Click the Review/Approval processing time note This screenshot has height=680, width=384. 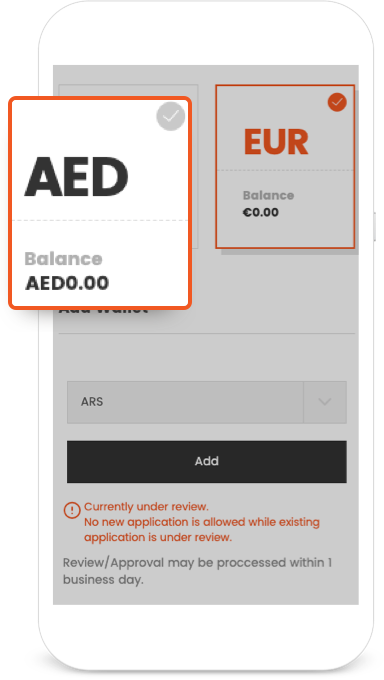point(197,571)
